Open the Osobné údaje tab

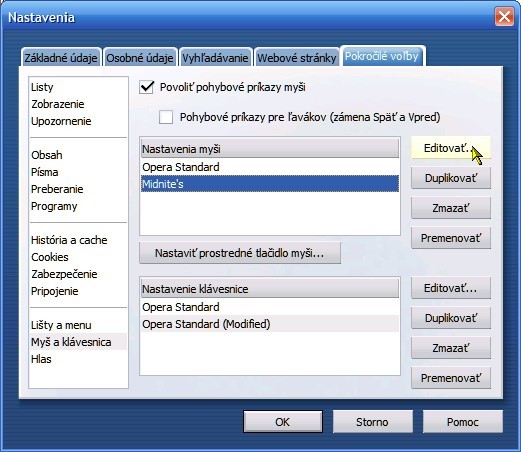tap(140, 58)
